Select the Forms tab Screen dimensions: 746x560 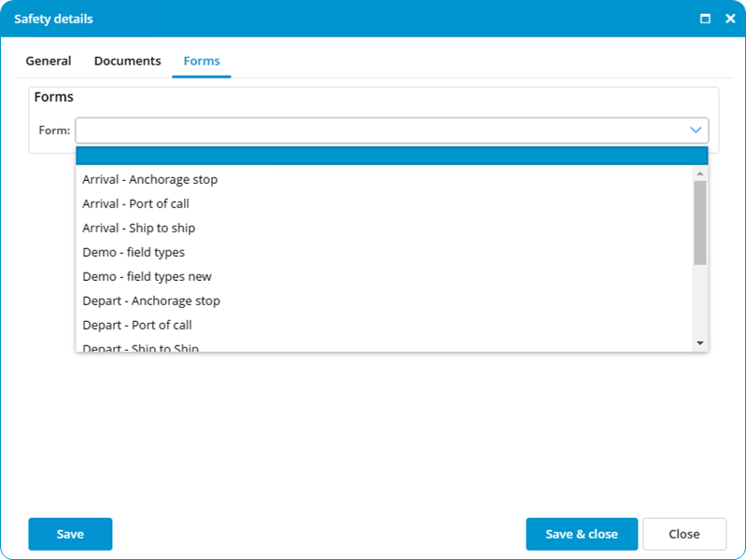tap(202, 61)
